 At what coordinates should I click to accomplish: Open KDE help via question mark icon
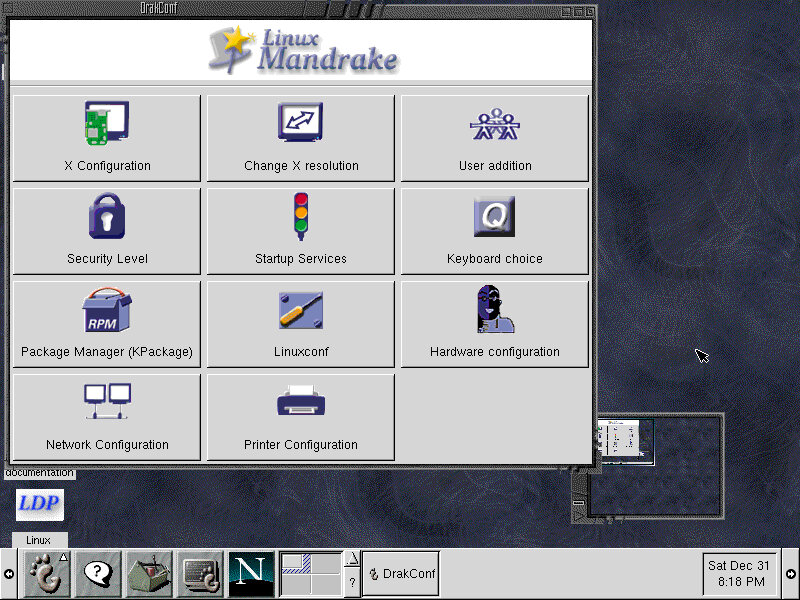[97, 573]
